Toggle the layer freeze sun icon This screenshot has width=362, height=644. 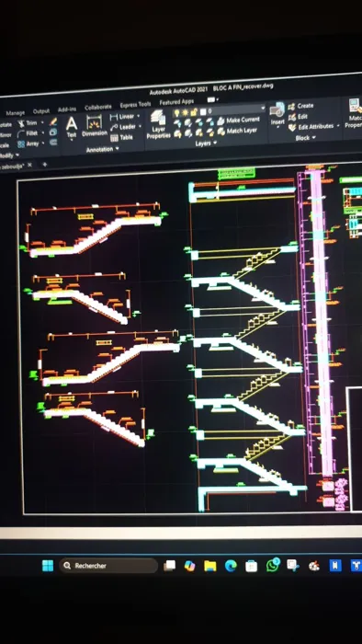[186, 112]
